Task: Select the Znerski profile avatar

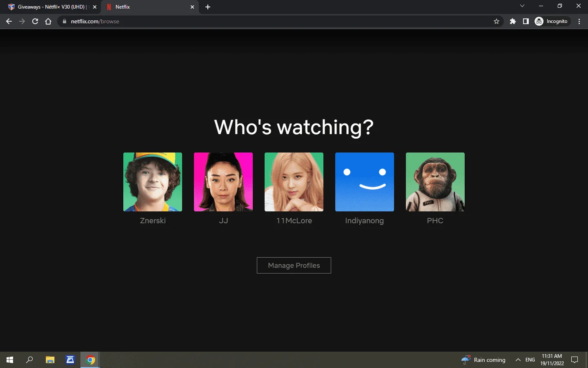Action: [x=153, y=182]
